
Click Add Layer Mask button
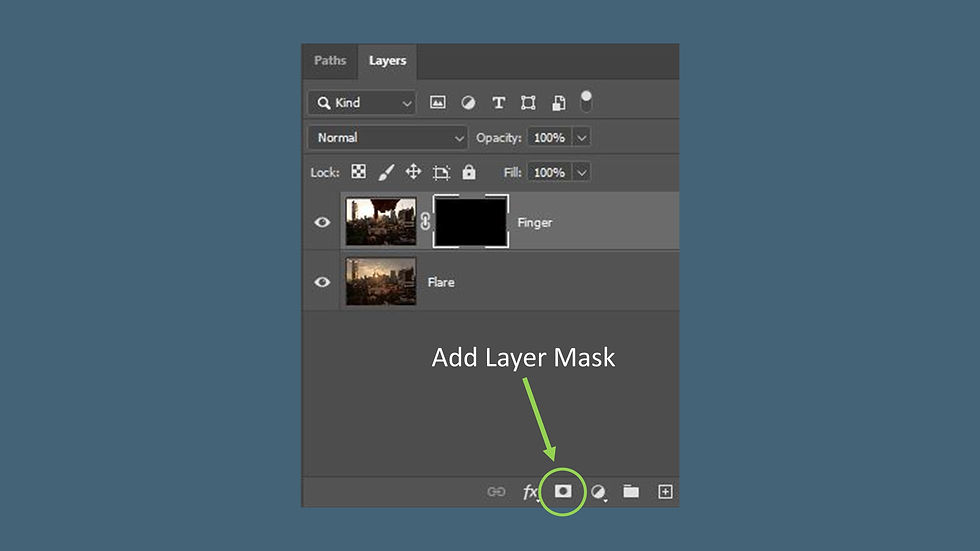tap(563, 491)
